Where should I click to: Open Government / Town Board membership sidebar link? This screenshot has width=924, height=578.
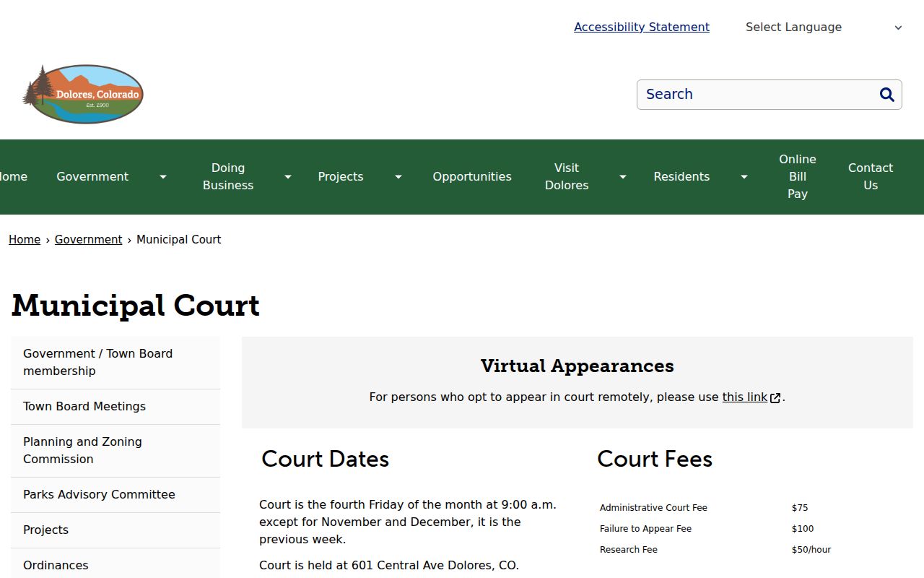click(x=115, y=363)
